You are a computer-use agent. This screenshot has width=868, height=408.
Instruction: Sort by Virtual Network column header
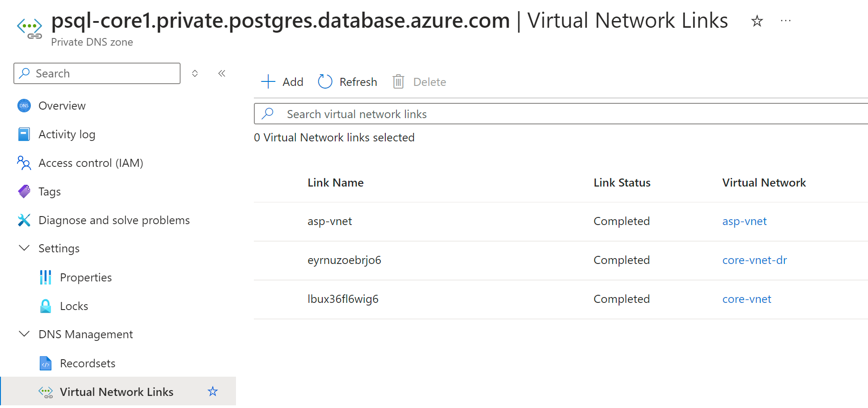tap(764, 183)
